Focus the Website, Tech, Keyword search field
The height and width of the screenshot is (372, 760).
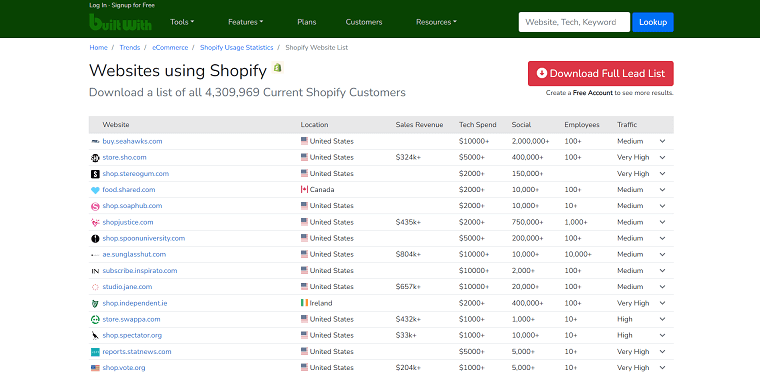(574, 22)
